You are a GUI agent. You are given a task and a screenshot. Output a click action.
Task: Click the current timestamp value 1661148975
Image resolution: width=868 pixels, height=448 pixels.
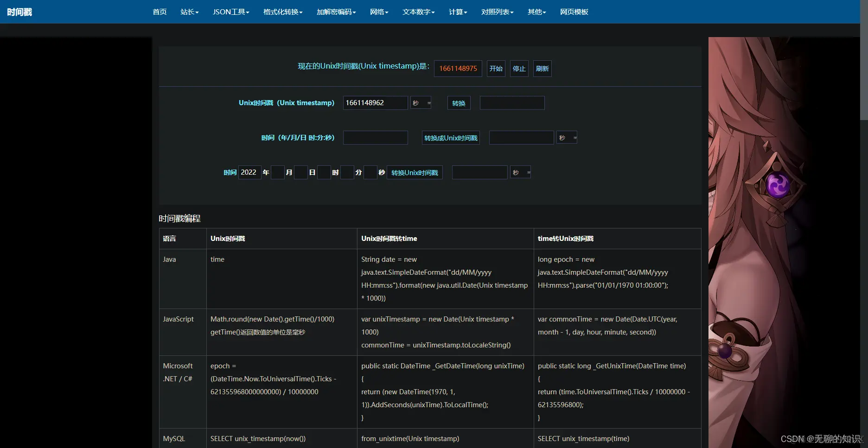coord(458,69)
